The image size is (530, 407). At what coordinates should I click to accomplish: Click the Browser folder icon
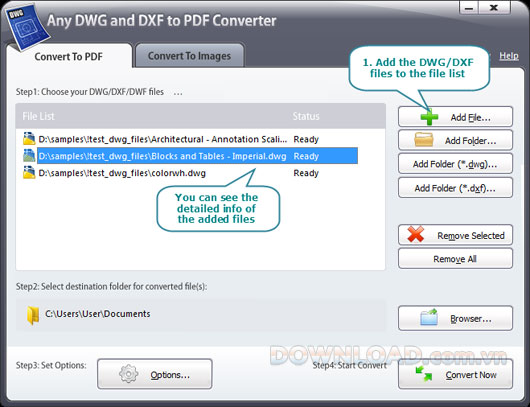[429, 317]
